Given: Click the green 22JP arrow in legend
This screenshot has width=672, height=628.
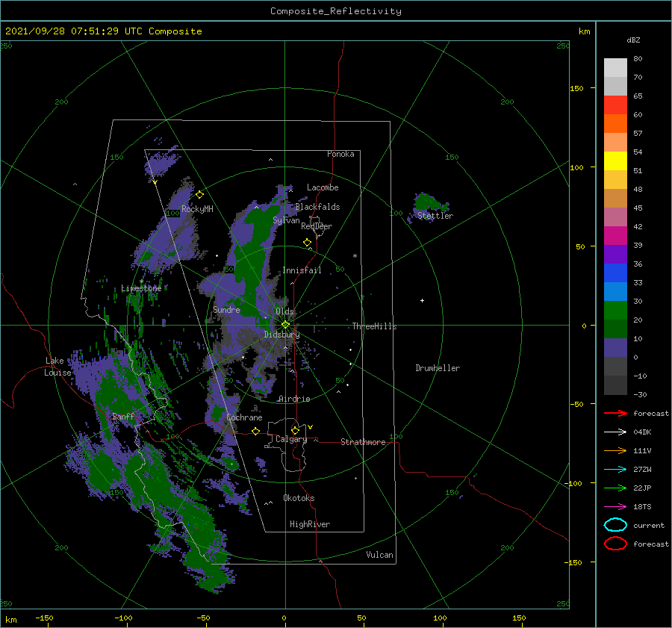Looking at the screenshot, I should click(x=615, y=488).
